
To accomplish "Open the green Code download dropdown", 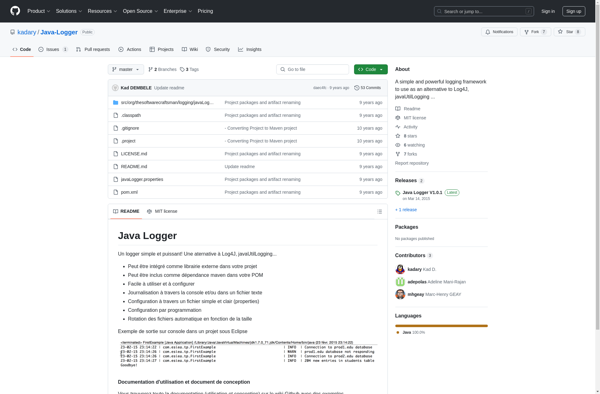I will pos(370,69).
